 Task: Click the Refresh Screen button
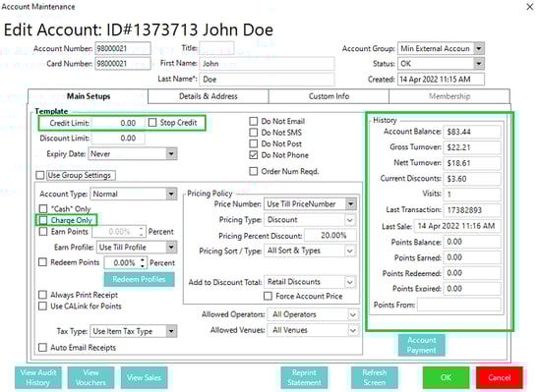tap(375, 377)
